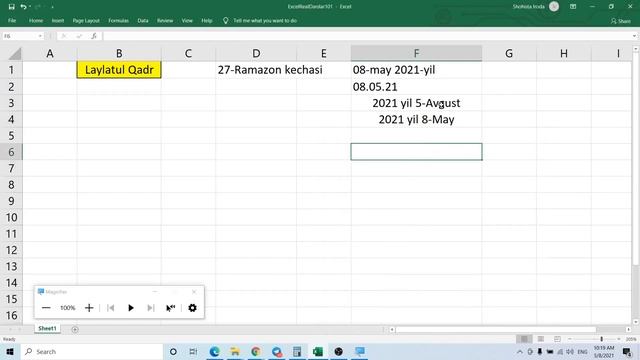Screen dimensions: 640x360
Task: Open Magnifier settings gear
Action: coord(192,308)
